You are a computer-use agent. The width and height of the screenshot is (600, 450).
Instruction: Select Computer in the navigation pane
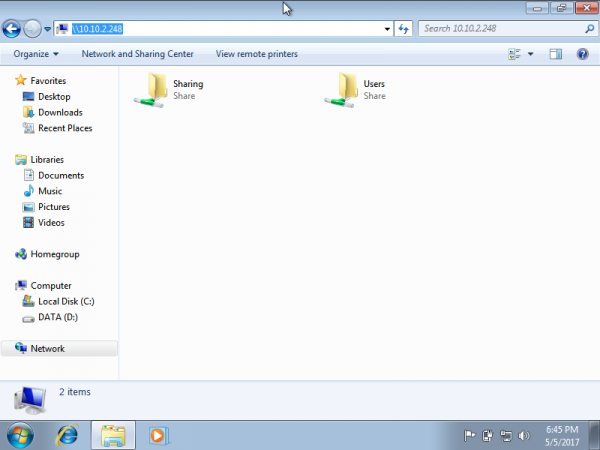coord(51,285)
